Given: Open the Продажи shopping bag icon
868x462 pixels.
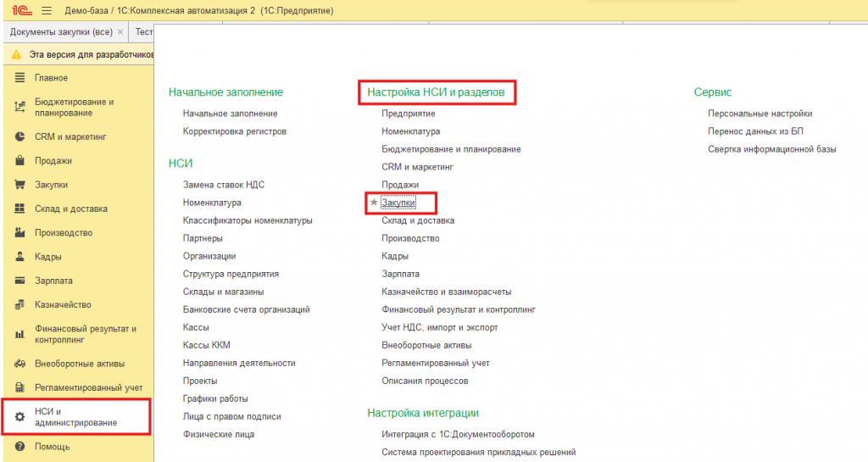Looking at the screenshot, I should [x=20, y=160].
